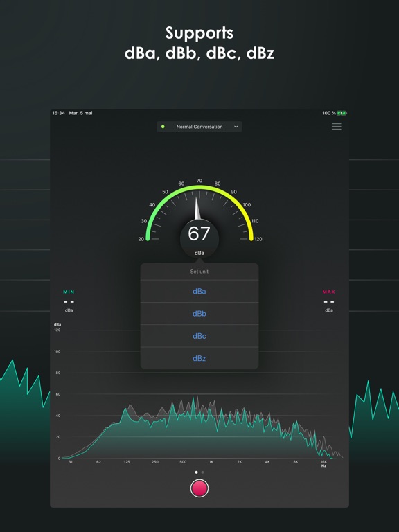Select dBa in Set unit menu
Viewport: 399px width, 532px height.
(199, 291)
